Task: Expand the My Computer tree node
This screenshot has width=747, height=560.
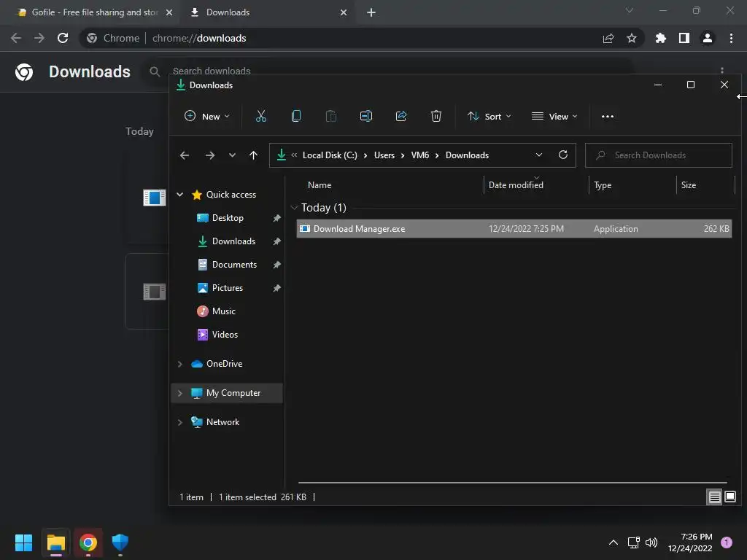Action: (x=180, y=393)
